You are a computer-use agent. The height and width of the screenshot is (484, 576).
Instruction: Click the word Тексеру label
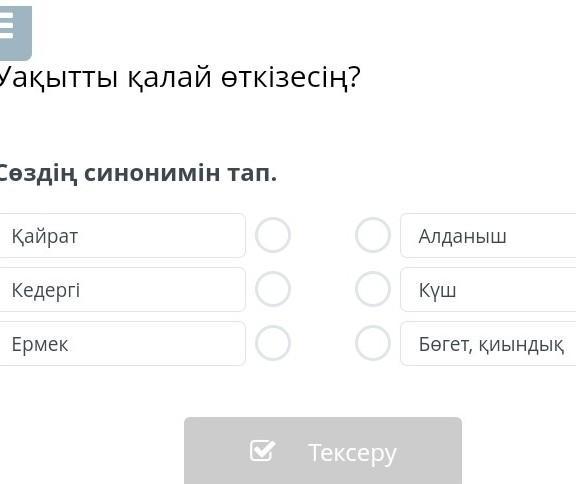pyautogui.click(x=352, y=454)
